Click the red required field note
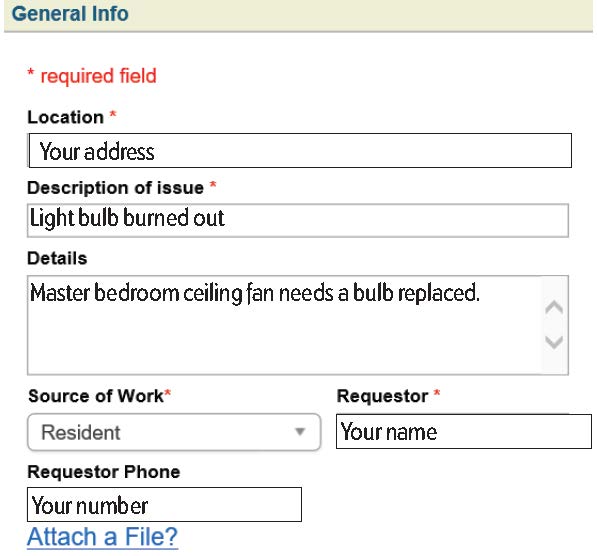The height and width of the screenshot is (556, 597). coord(92,76)
